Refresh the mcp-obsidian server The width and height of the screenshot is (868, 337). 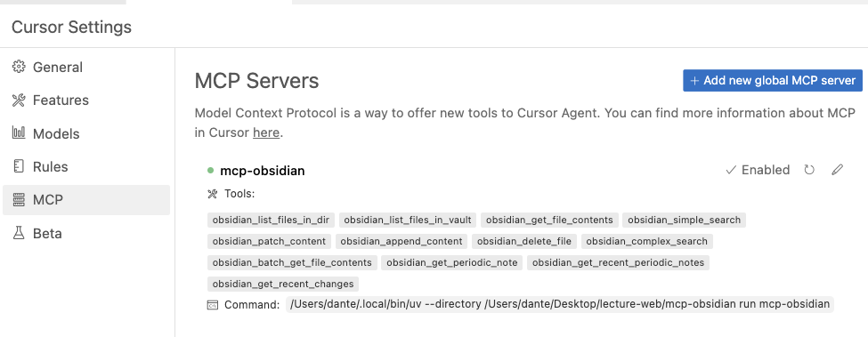tap(809, 170)
